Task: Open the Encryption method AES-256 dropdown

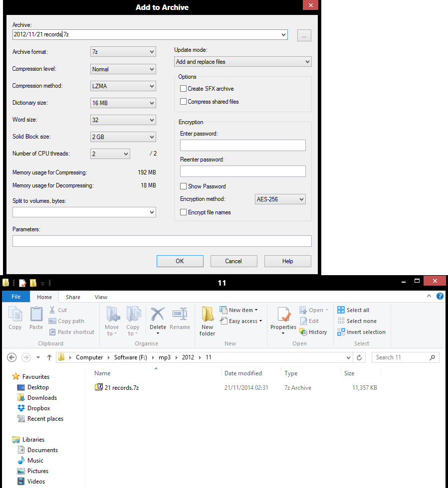Action: coord(280,199)
